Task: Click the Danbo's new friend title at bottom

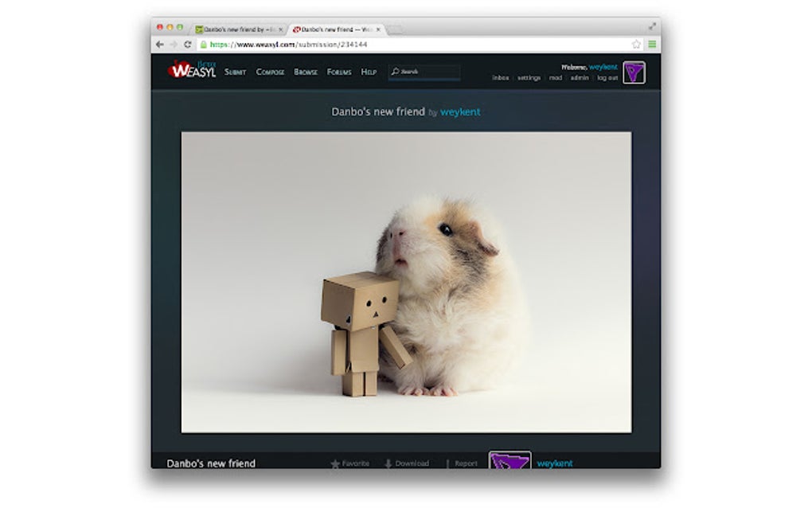Action: click(211, 463)
